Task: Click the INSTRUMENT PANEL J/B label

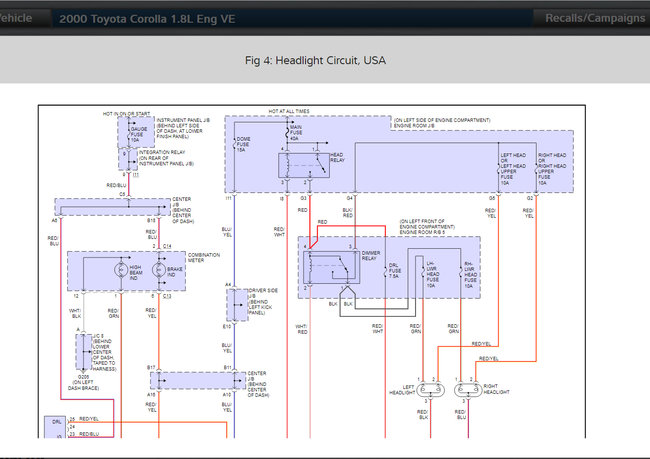Action: (183, 120)
